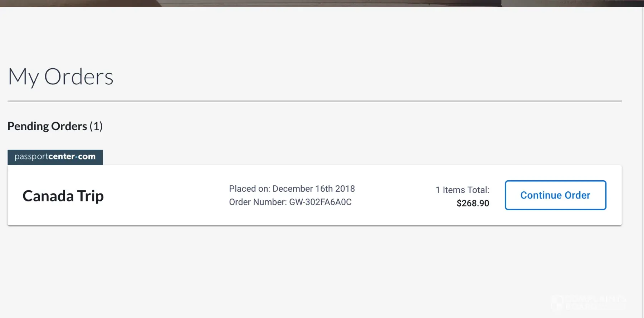Click the Pending Orders heading
This screenshot has width=644, height=318.
pos(47,126)
